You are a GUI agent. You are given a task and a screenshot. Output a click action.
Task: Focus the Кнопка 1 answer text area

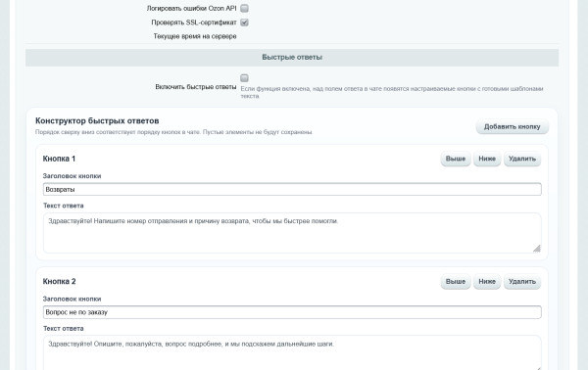(292, 233)
